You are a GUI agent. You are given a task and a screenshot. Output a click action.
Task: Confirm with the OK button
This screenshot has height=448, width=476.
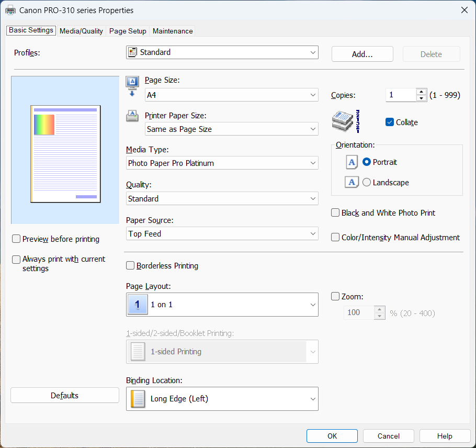point(332,436)
